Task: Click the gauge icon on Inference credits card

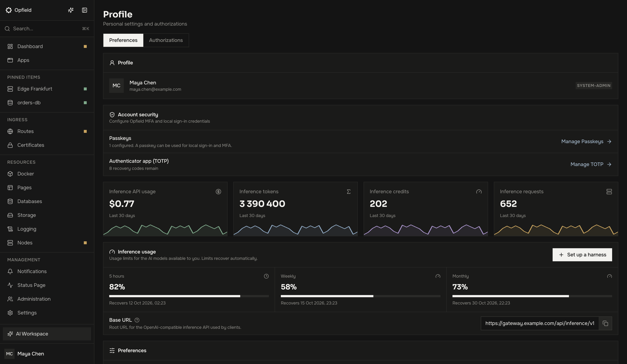Action: (479, 192)
